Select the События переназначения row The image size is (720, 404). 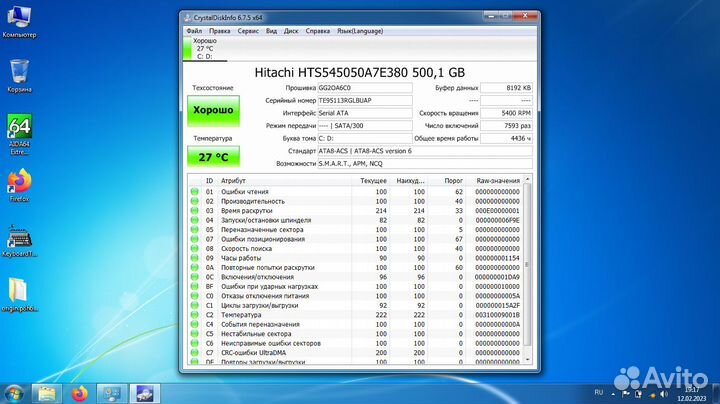pyautogui.click(x=355, y=325)
